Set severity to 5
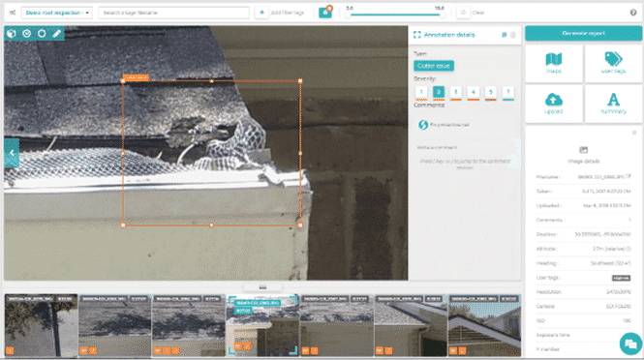644x360 pixels. point(490,92)
